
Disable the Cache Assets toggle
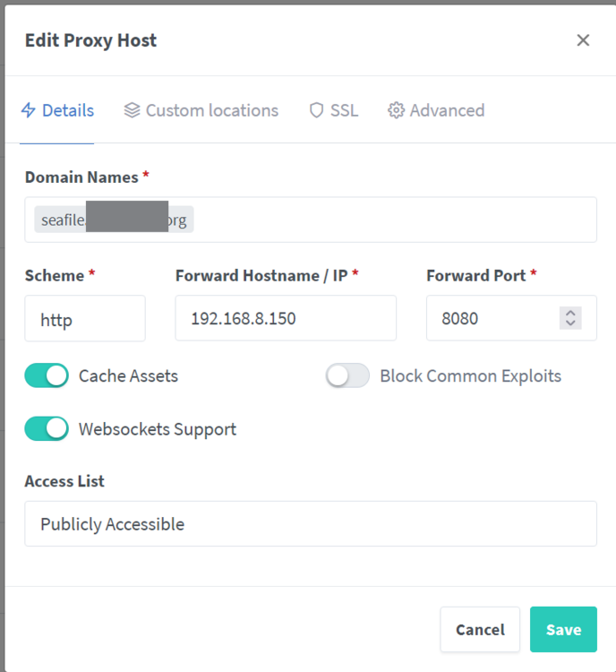[47, 375]
